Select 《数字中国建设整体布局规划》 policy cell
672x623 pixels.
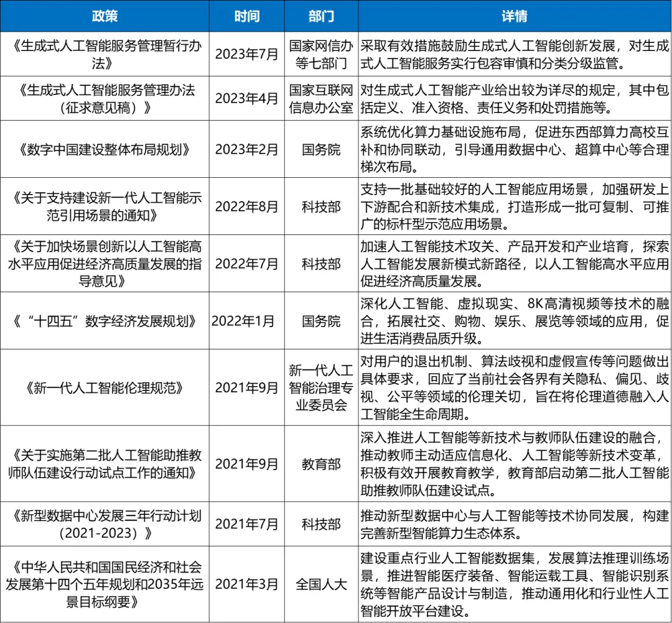click(105, 149)
